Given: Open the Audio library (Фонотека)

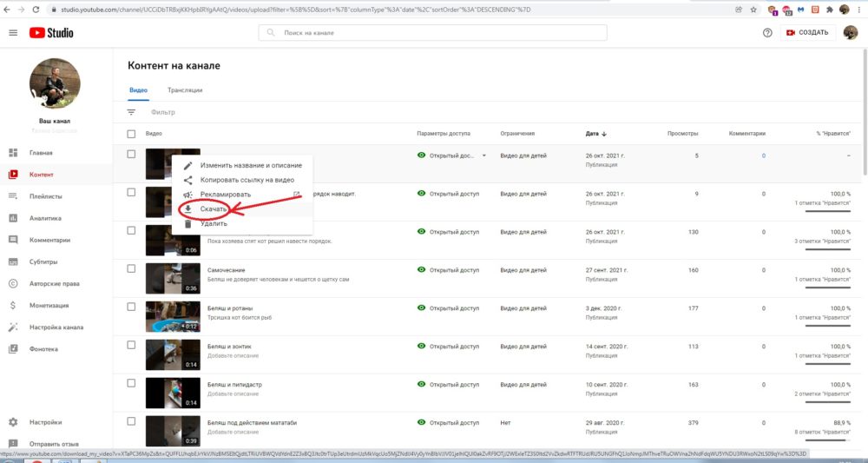Looking at the screenshot, I should click(x=43, y=349).
